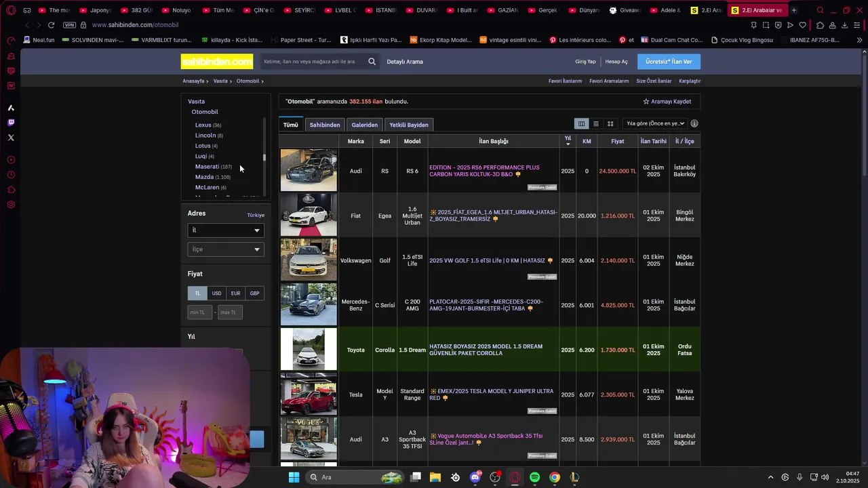868x488 pixels.
Task: Click Vasıta breadcrumb link
Action: click(x=220, y=81)
